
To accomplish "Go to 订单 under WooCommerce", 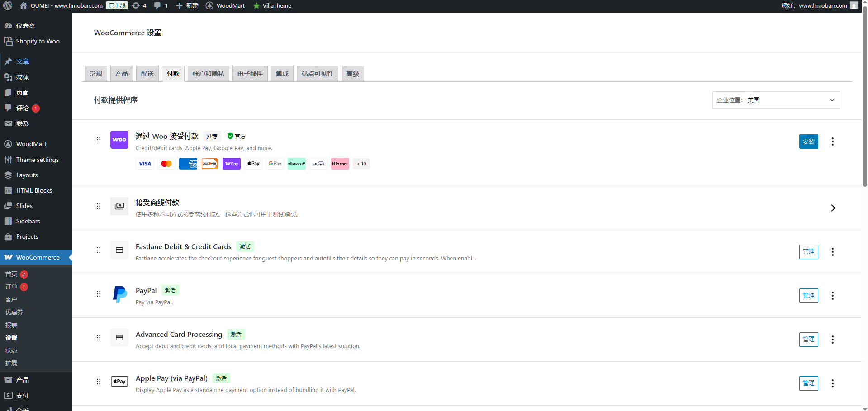I will [11, 287].
